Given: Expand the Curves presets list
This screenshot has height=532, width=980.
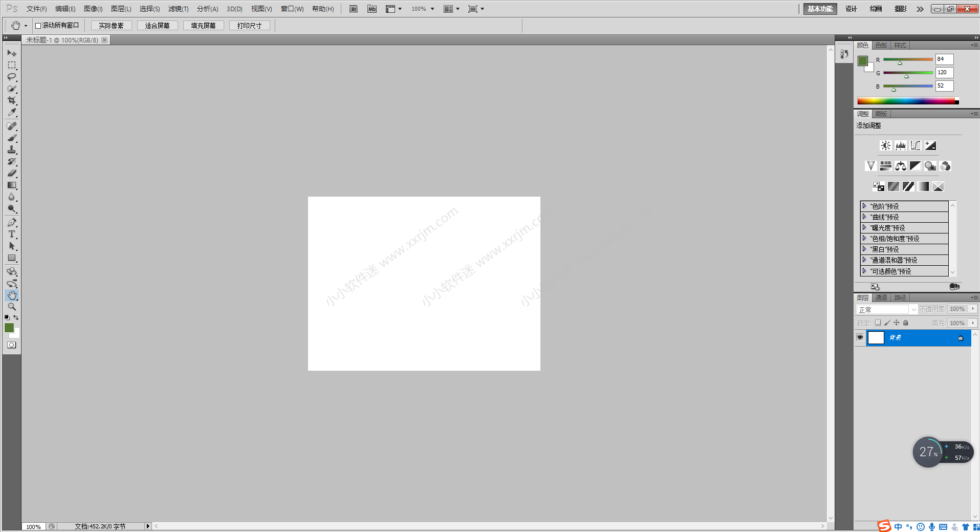Looking at the screenshot, I should pyautogui.click(x=864, y=217).
